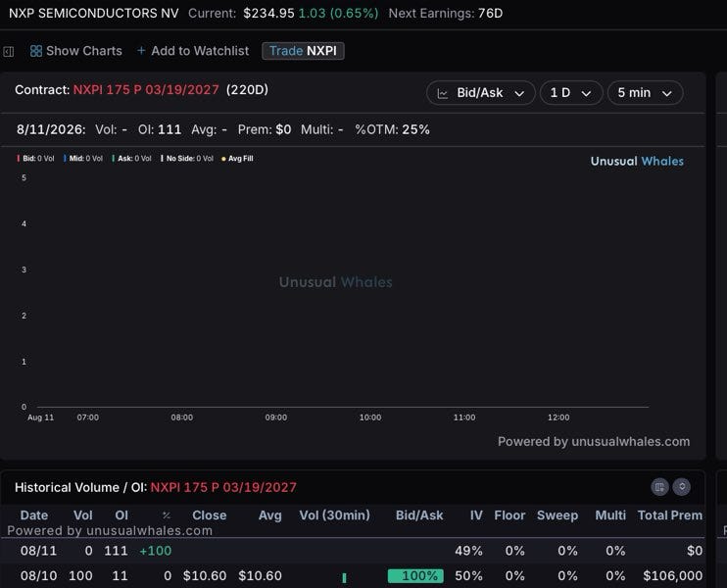Click the green 100% Bid/Ask bar

click(415, 575)
